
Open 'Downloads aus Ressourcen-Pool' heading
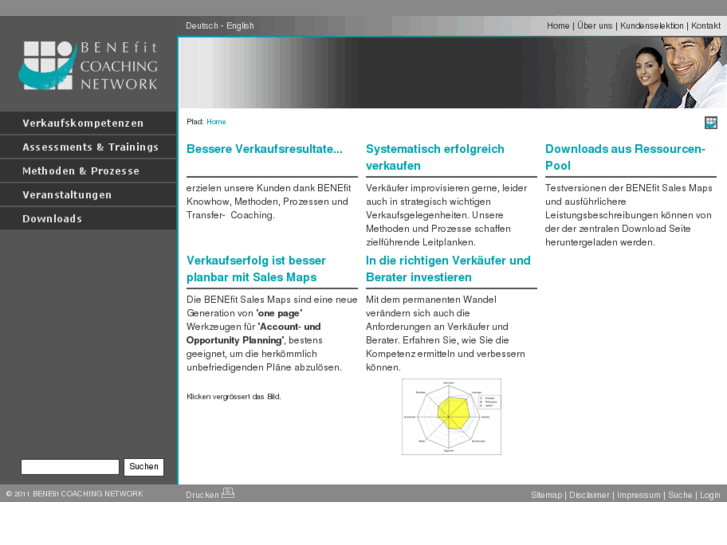pos(625,157)
